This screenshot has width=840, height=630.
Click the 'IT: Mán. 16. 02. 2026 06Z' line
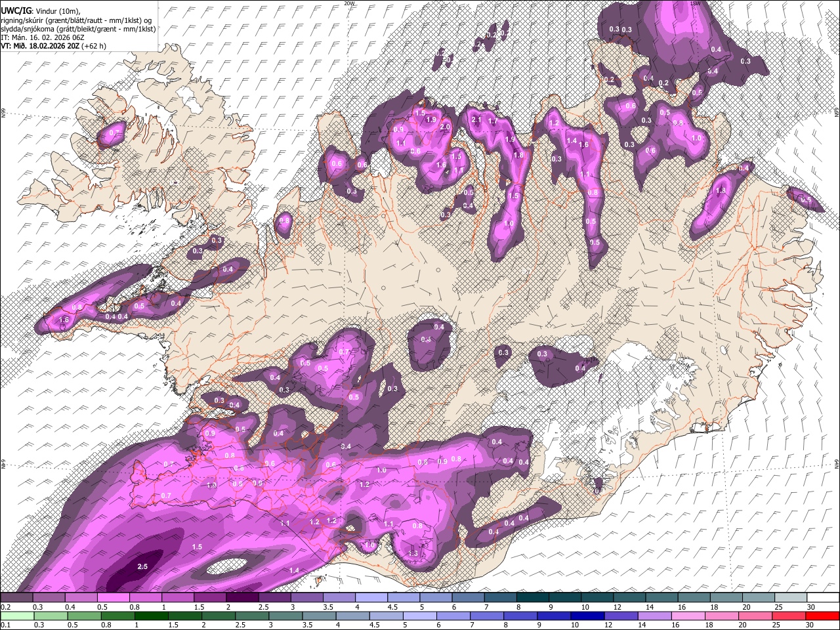(x=41, y=37)
